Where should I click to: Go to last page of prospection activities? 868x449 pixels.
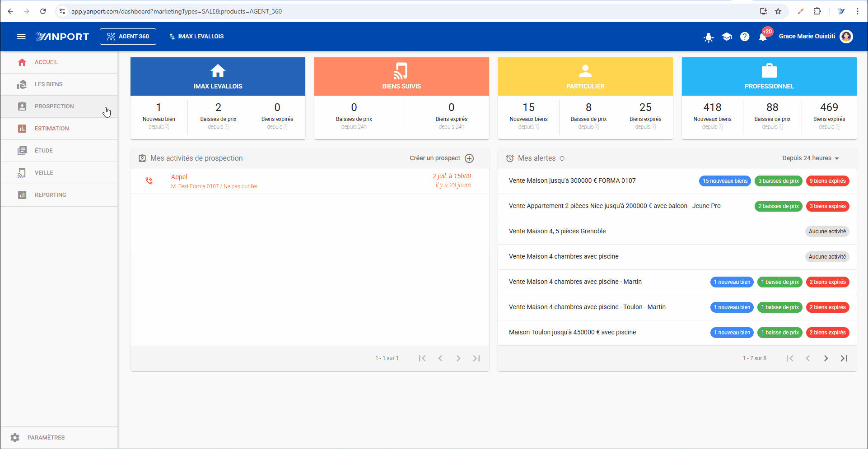click(476, 358)
